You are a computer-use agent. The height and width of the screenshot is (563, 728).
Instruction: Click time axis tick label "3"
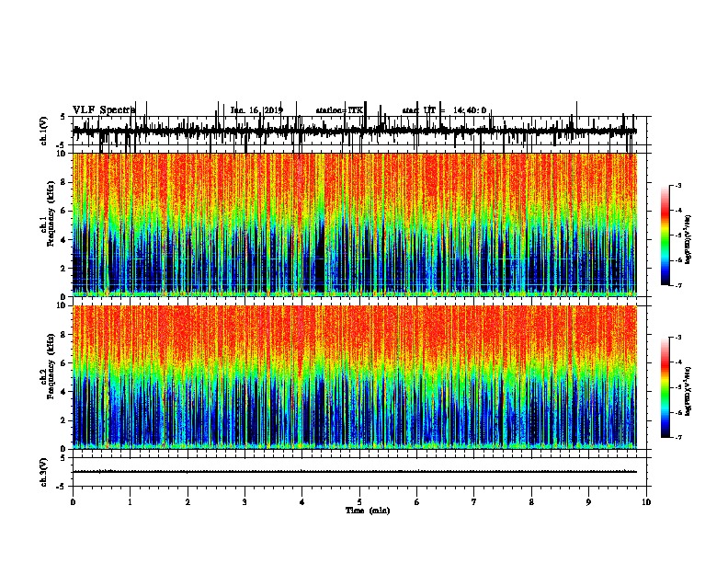[245, 502]
